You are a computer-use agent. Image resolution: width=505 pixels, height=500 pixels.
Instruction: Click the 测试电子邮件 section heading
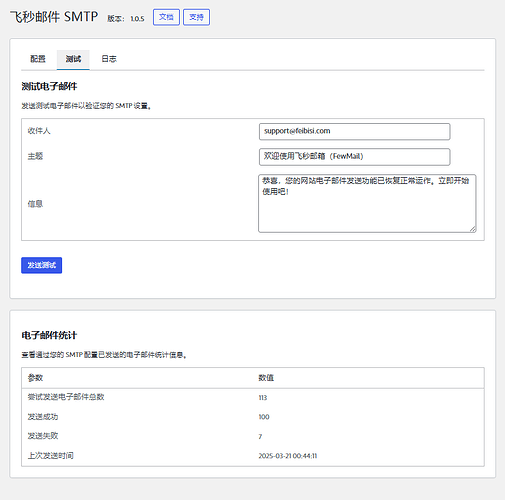[49, 87]
